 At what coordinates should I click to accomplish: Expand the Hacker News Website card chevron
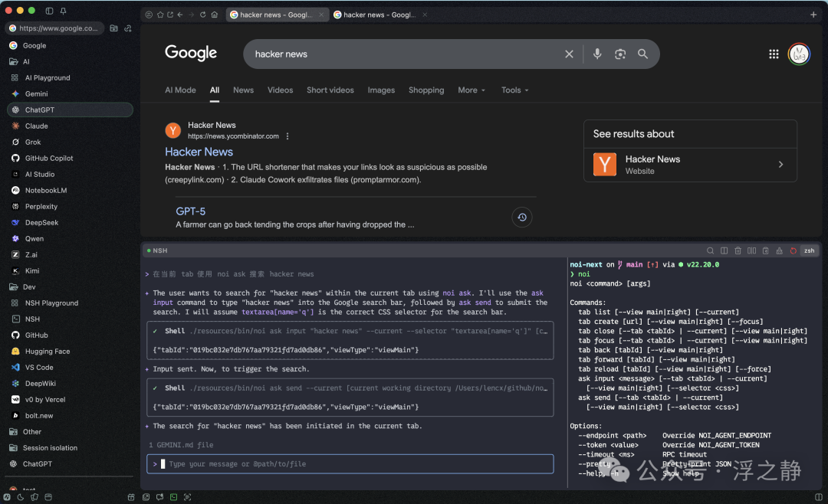tap(780, 165)
